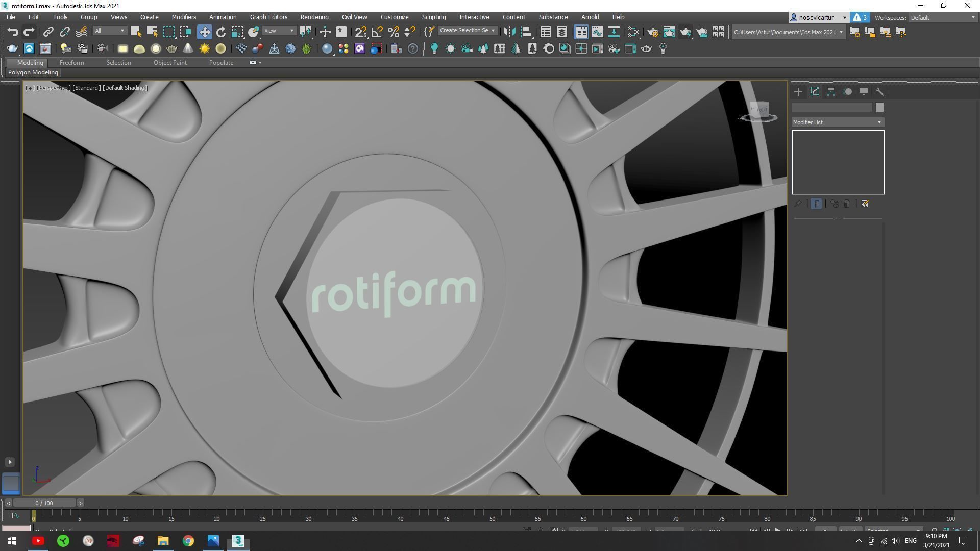Click the Default Shading viewport label

125,88
